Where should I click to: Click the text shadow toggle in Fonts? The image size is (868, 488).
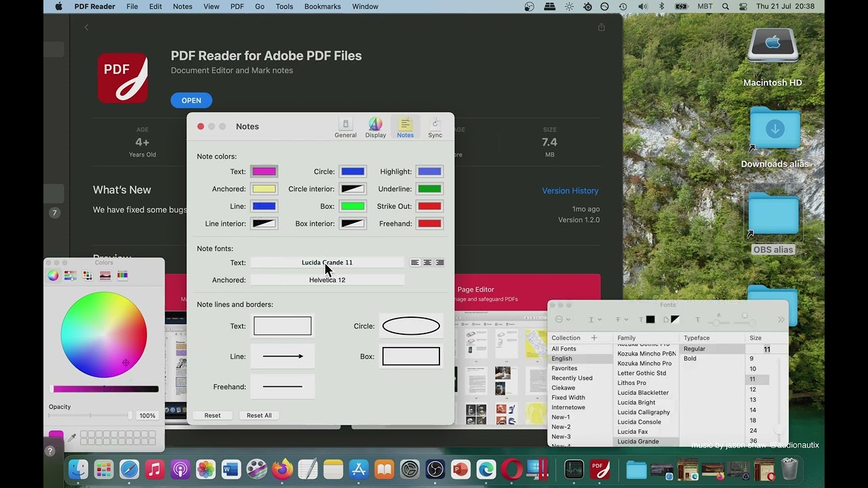pyautogui.click(x=697, y=319)
